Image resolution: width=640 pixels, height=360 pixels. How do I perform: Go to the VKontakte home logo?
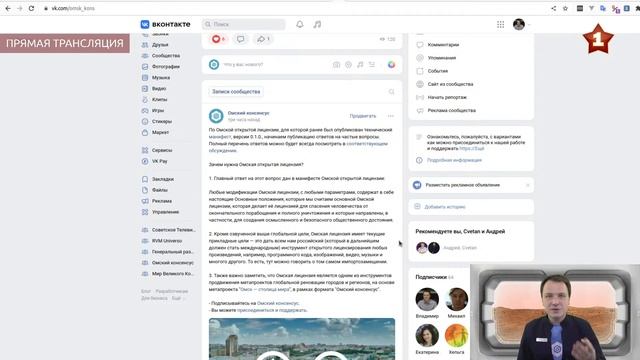[165, 24]
